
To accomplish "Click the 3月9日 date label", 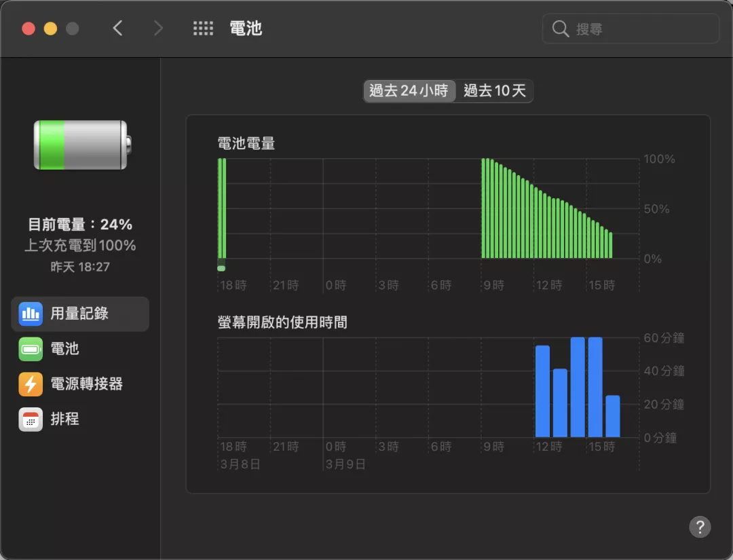I will click(346, 463).
